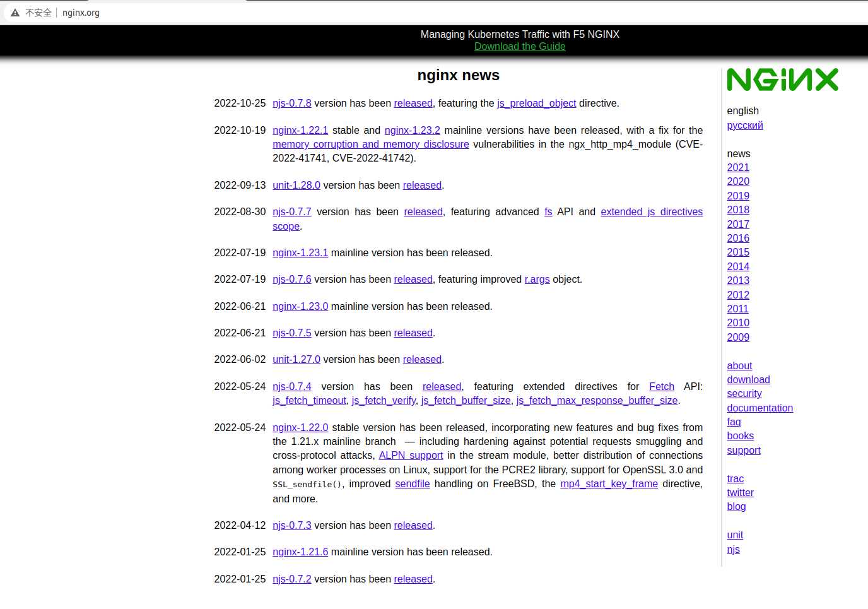Viewport: 868px width, 609px height.
Task: Go to the support page
Action: coord(744,451)
